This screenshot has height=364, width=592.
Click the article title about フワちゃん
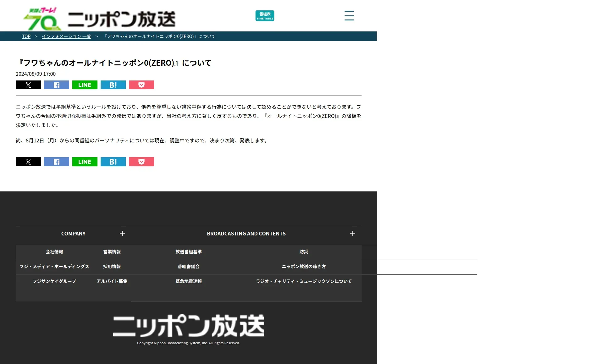tap(113, 63)
